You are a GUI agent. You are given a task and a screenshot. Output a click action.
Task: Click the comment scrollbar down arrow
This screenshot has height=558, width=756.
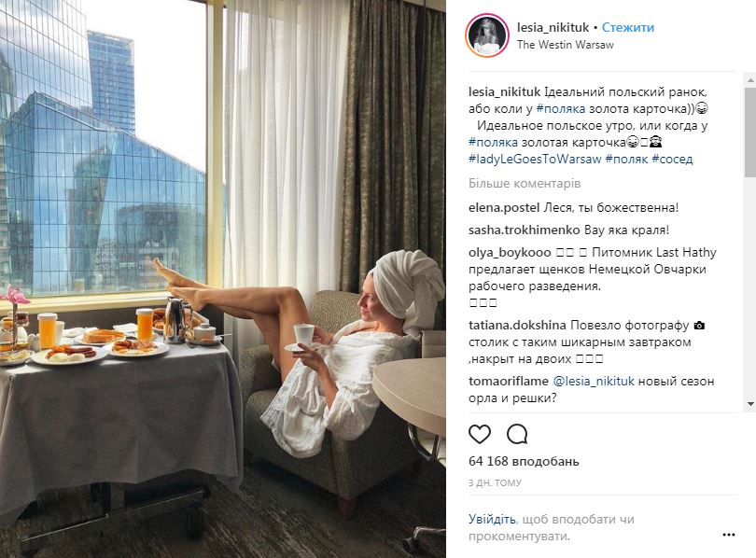750,404
